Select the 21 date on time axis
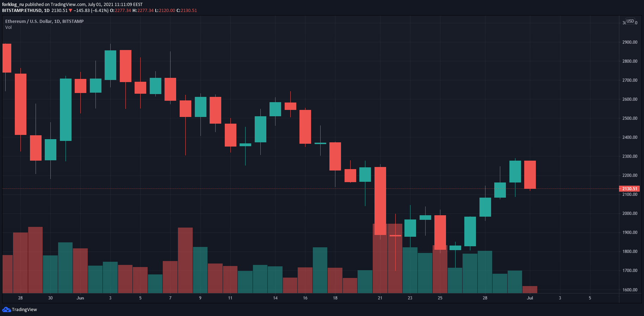The image size is (644, 316). tap(380, 298)
